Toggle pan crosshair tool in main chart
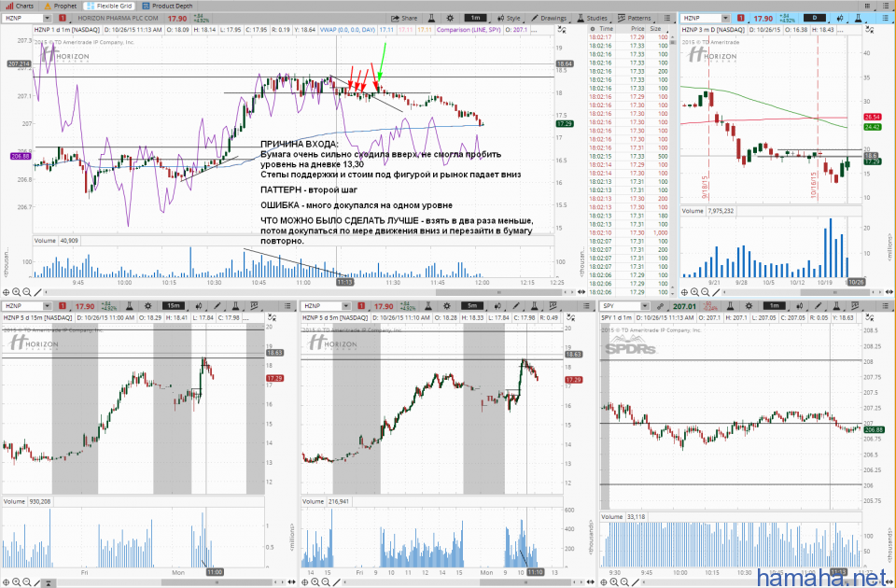This screenshot has width=896, height=588. click(x=7, y=292)
